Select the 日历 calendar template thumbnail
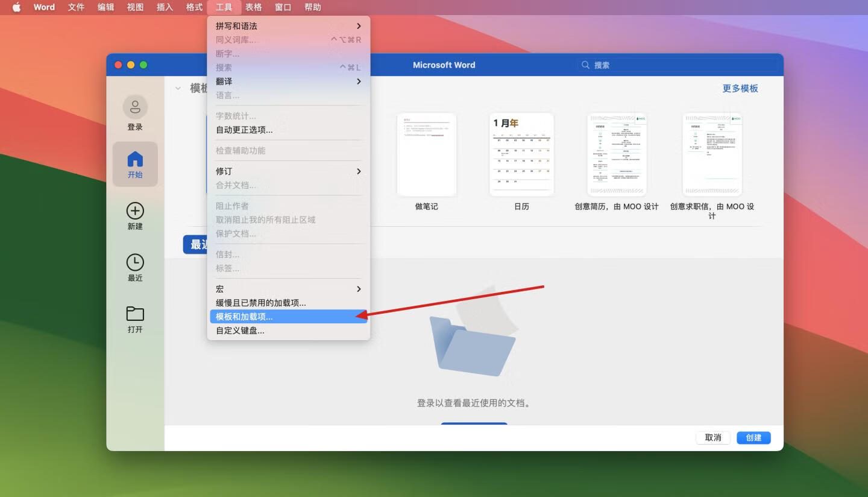 [x=521, y=154]
